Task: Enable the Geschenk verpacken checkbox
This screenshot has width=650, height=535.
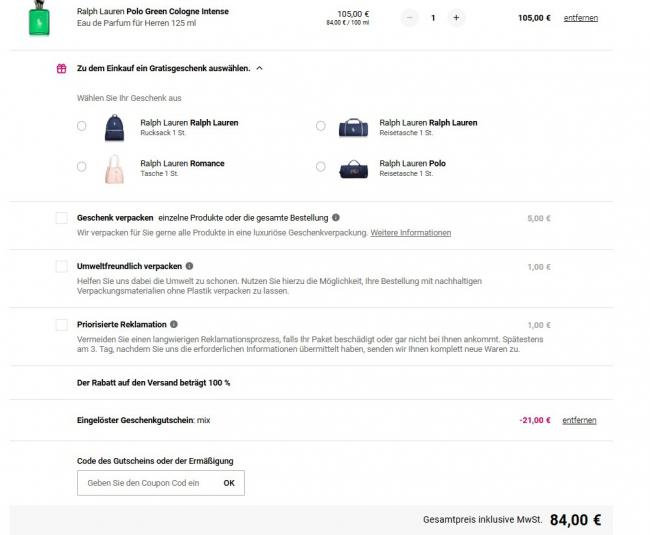Action: [62, 218]
